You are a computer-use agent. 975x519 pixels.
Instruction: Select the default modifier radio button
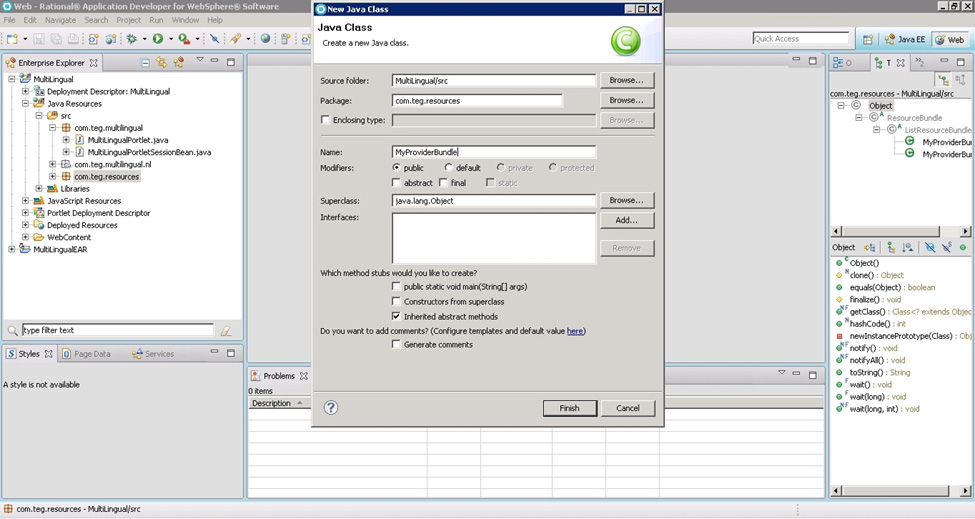click(449, 168)
